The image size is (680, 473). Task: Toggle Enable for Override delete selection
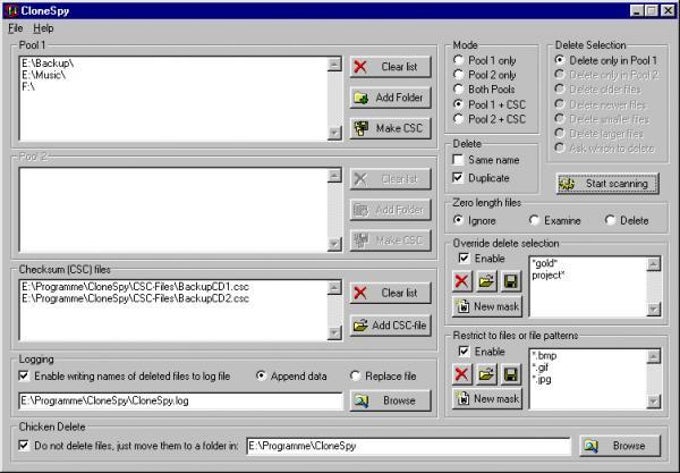[x=482, y=258]
